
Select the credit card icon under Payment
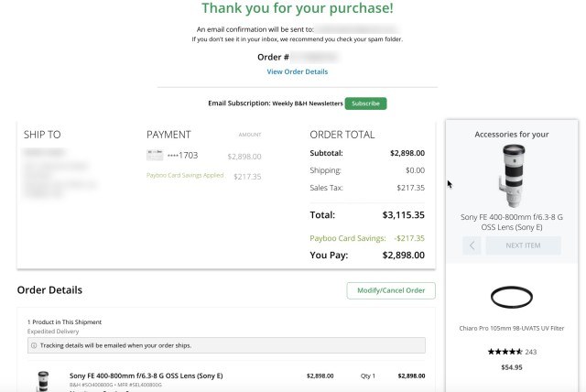coord(155,155)
